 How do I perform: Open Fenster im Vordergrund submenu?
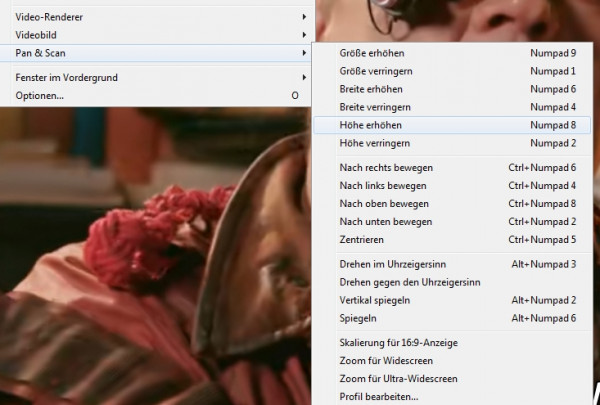(x=157, y=77)
